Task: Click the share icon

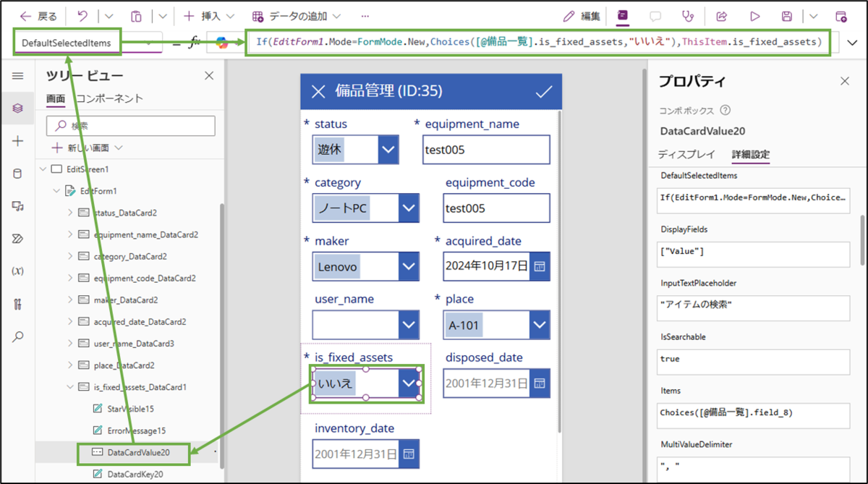Action: (x=721, y=16)
